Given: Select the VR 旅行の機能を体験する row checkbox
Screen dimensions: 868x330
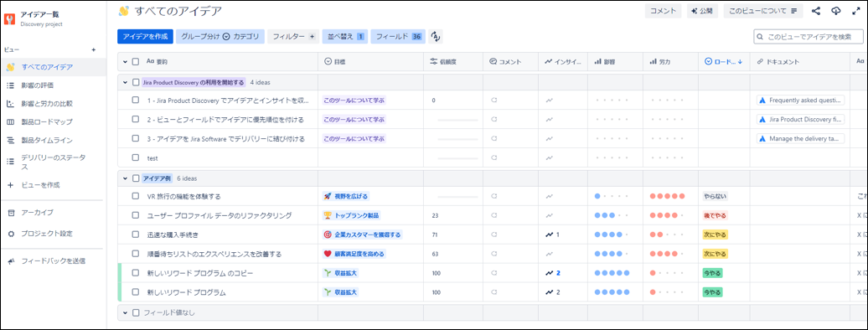Looking at the screenshot, I should click(136, 196).
